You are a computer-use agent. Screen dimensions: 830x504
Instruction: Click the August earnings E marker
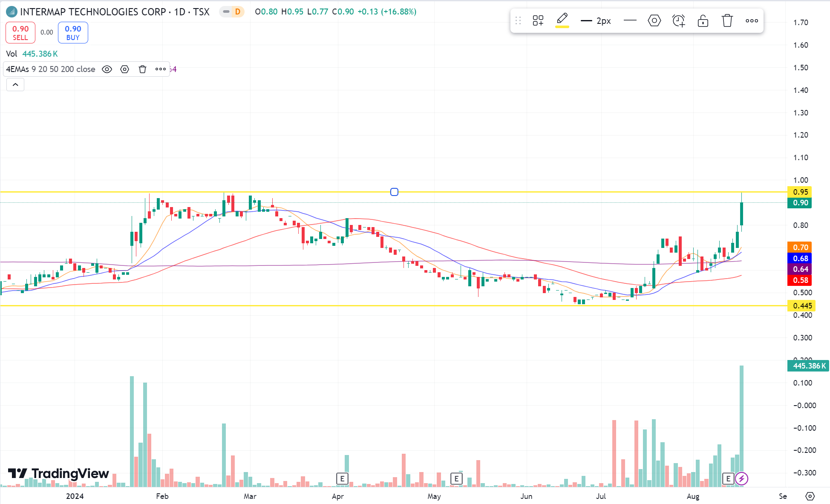tap(728, 478)
